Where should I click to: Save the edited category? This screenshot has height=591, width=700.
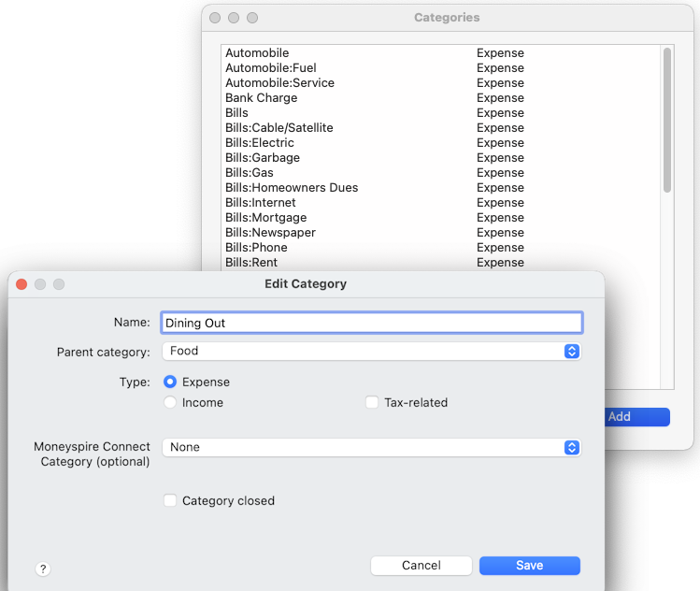530,566
